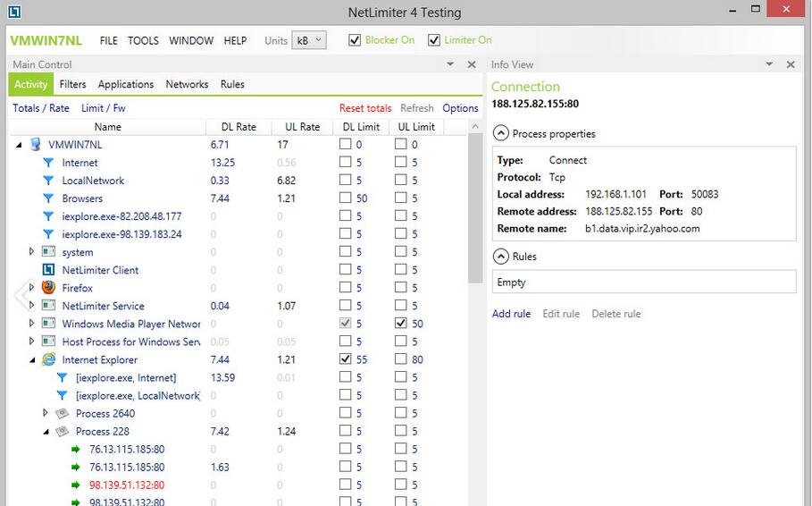Enable UL Limit checkbox for Internet Explorer
Screen dimensions: 812x506
coord(401,358)
